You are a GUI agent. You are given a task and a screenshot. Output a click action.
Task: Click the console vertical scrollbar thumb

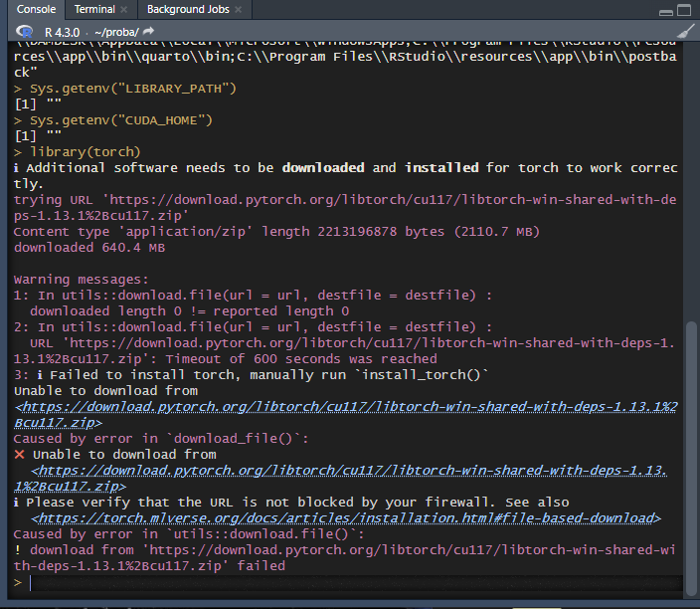click(691, 458)
